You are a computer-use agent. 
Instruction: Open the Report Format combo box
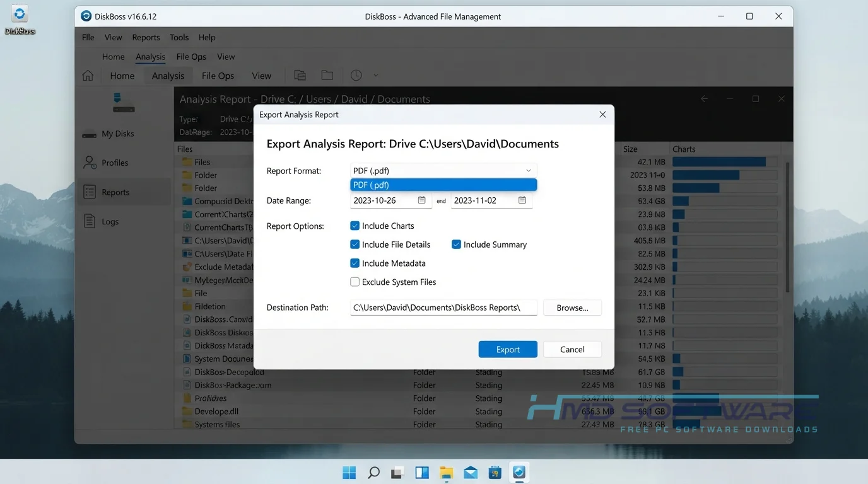(443, 171)
